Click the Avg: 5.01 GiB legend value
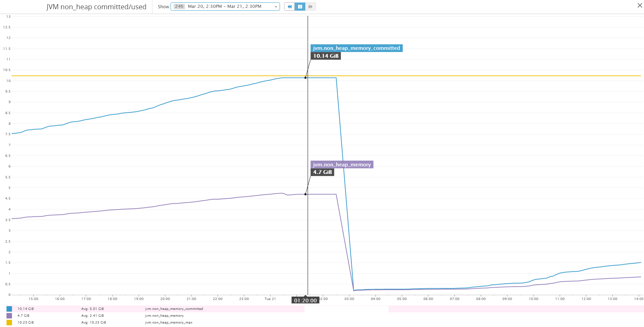This screenshot has height=327, width=644. 92,309
